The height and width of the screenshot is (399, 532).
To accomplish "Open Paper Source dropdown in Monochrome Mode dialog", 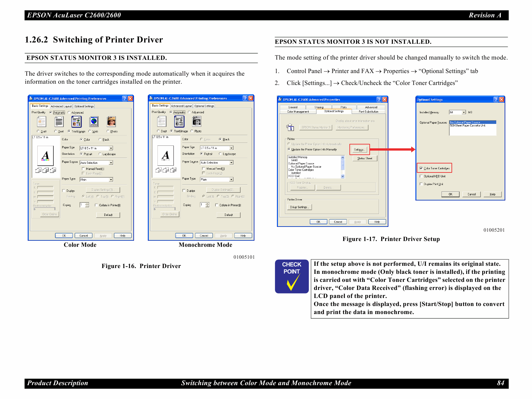I will [x=231, y=163].
